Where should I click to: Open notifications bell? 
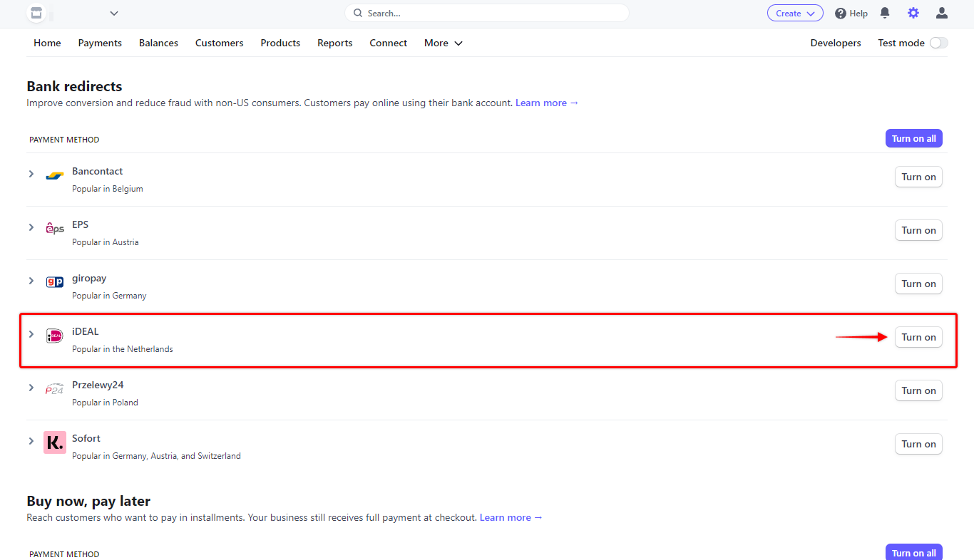click(885, 13)
